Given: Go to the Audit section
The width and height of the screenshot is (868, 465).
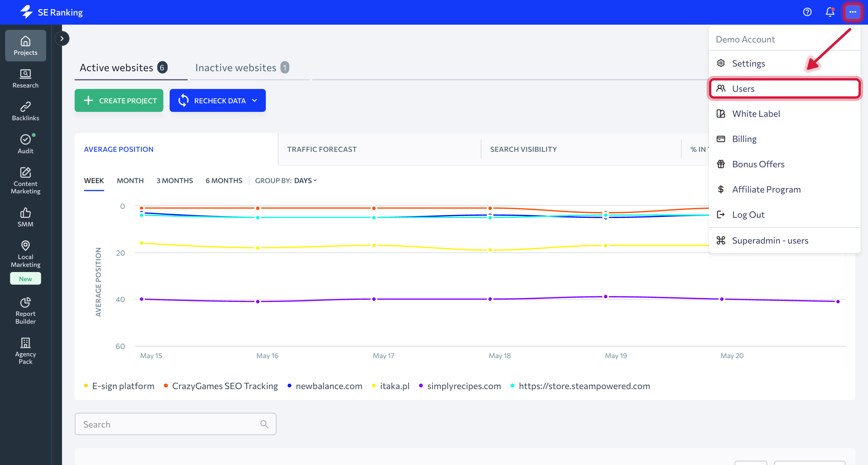Looking at the screenshot, I should point(25,144).
